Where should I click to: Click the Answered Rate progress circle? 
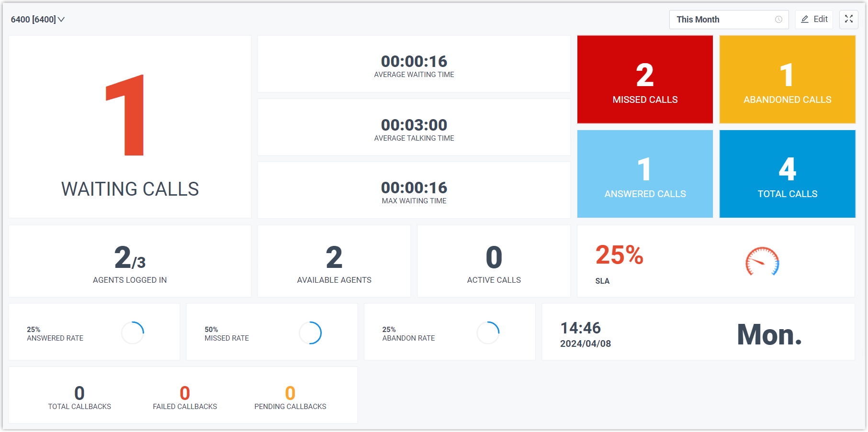(x=133, y=332)
